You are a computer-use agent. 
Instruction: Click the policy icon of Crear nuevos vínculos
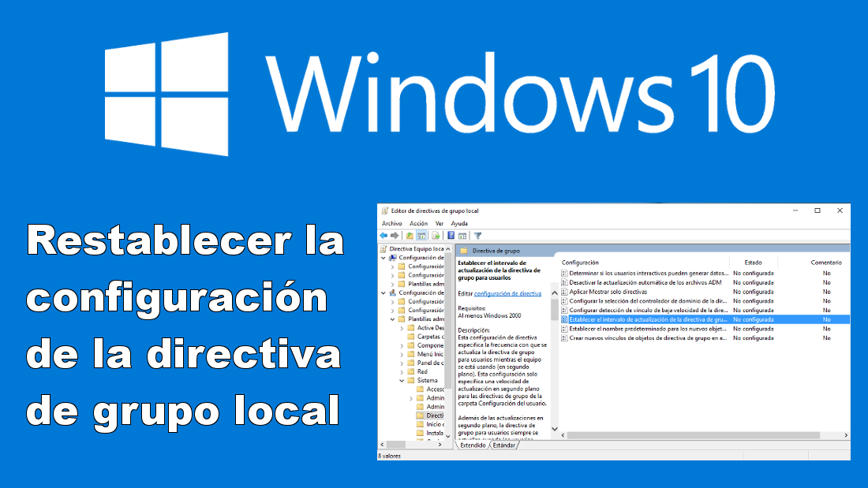click(565, 338)
